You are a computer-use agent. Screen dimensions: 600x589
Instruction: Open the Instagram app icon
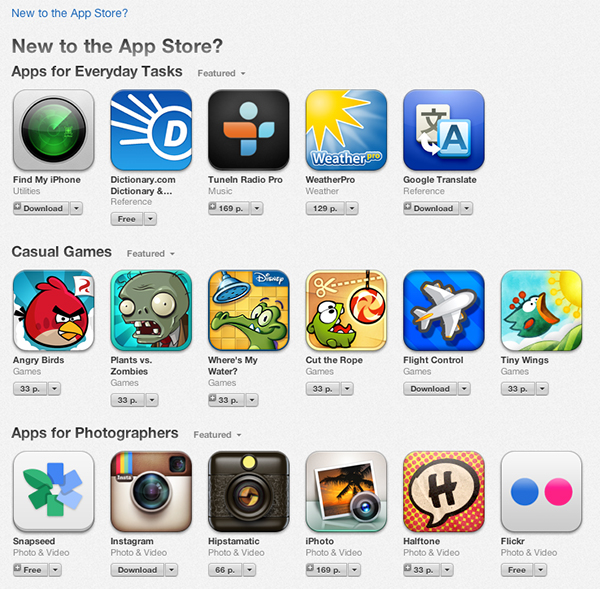pos(151,491)
